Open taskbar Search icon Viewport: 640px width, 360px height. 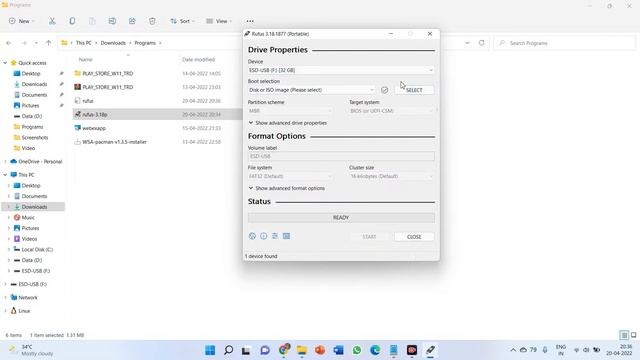[229, 350]
